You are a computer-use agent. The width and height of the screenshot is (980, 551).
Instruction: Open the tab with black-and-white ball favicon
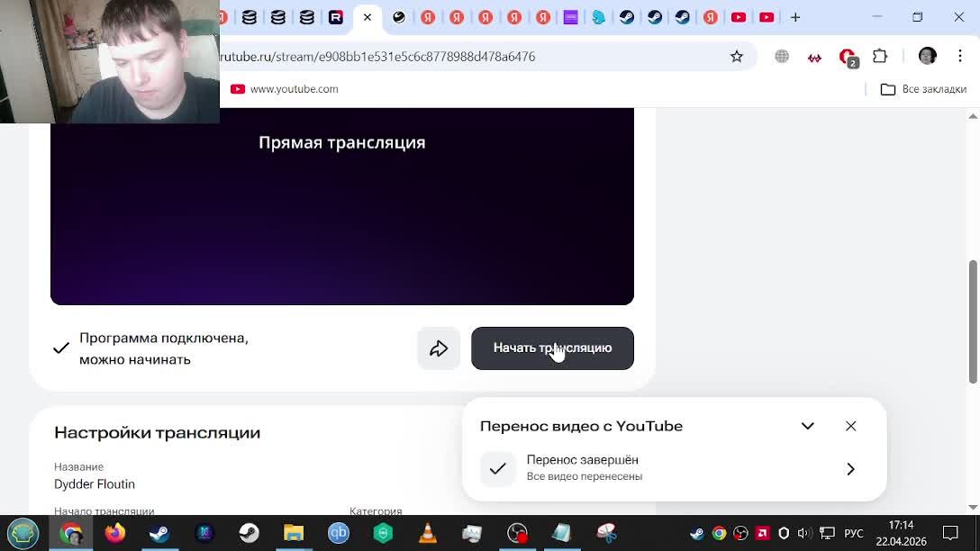[399, 17]
